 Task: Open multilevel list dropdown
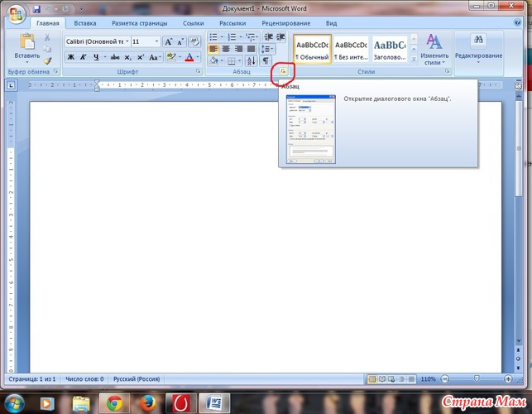(252, 37)
